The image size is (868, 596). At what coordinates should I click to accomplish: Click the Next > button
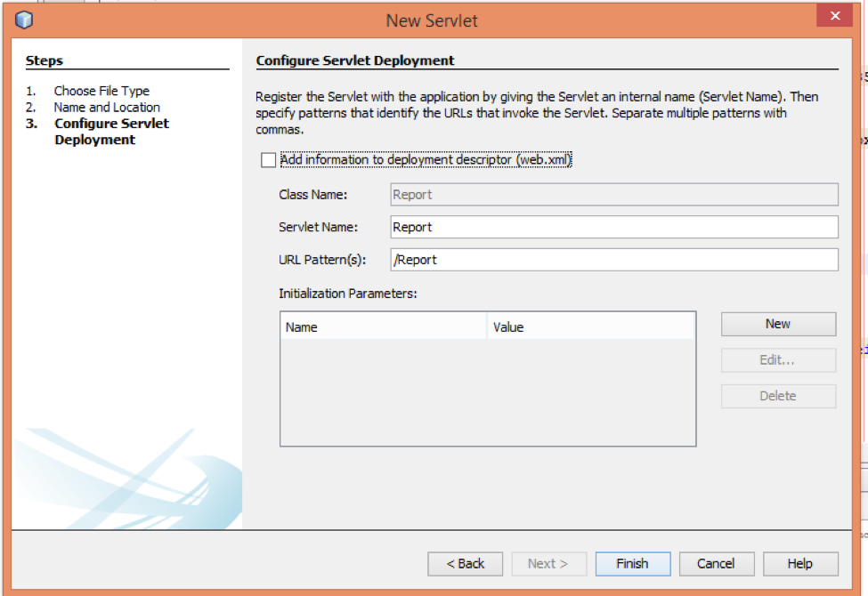[x=548, y=563]
